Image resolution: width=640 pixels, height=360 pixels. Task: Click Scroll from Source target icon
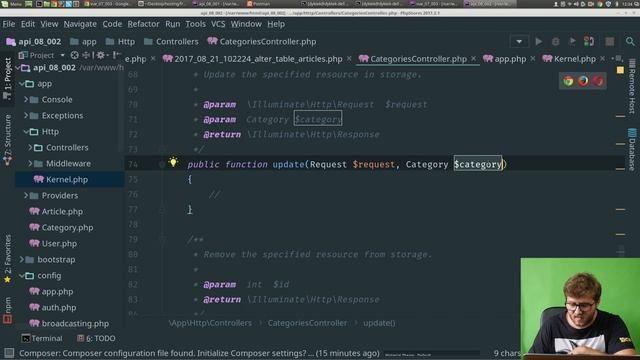coord(74,55)
